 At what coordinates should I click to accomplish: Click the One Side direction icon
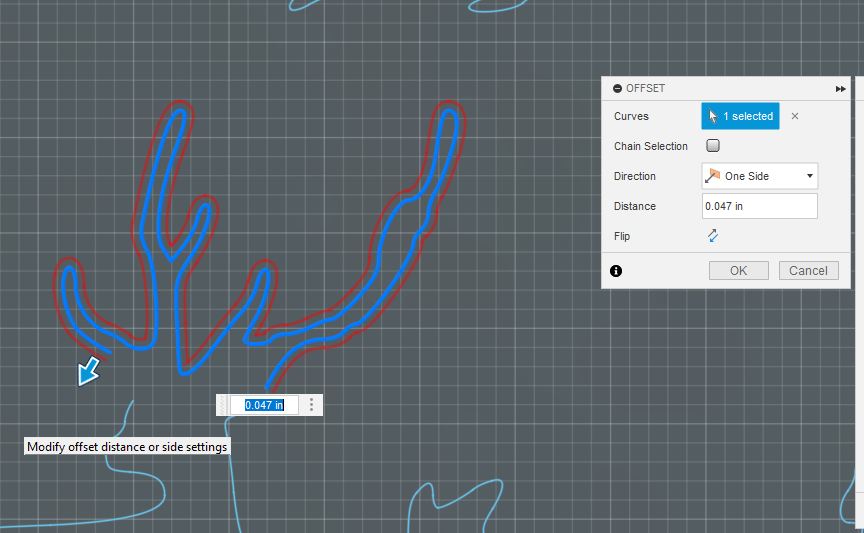[x=712, y=176]
